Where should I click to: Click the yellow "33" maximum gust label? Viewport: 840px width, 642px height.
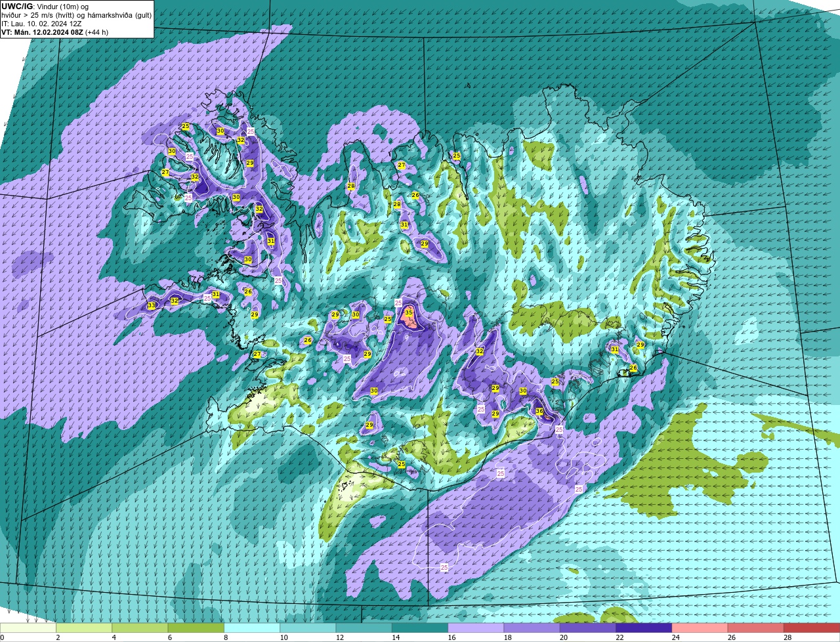click(152, 306)
